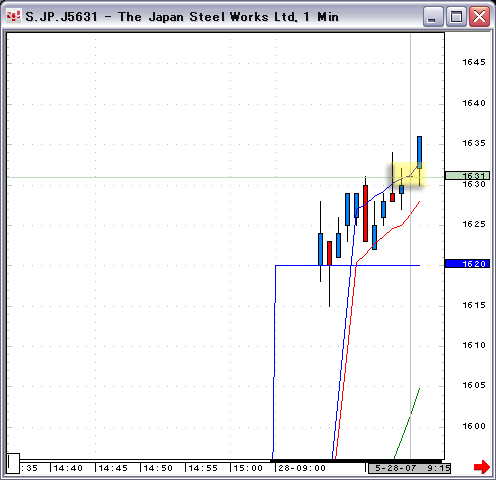This screenshot has width=496, height=480.
Task: Click the 5-28-07 9:15 cursor date label
Action: [409, 468]
